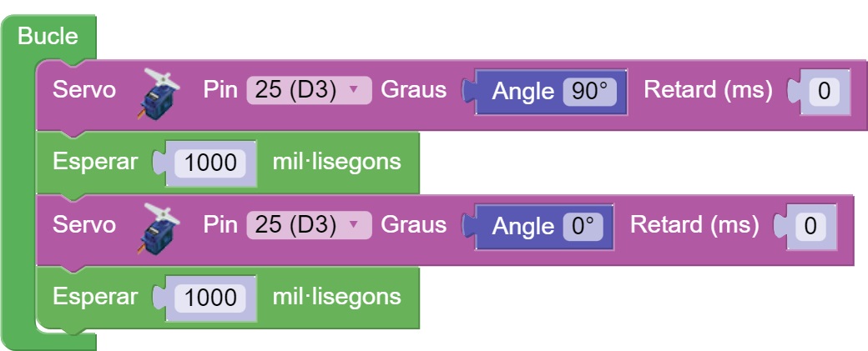
Task: Click the servo motor icon in the 90° block
Action: pos(159,90)
